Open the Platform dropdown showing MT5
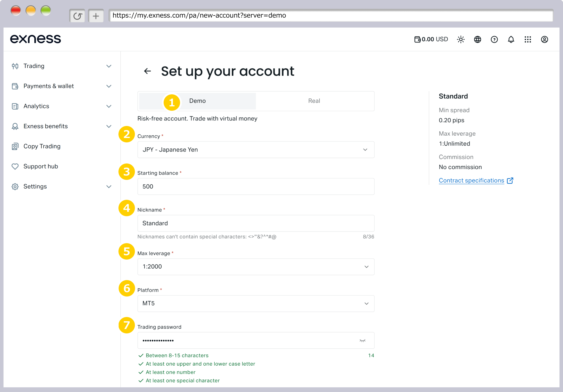This screenshot has height=392, width=563. [x=256, y=304]
